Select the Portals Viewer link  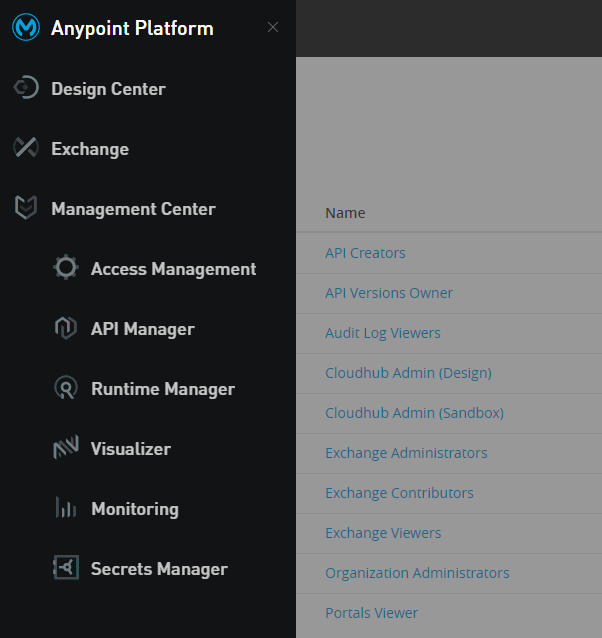point(371,612)
